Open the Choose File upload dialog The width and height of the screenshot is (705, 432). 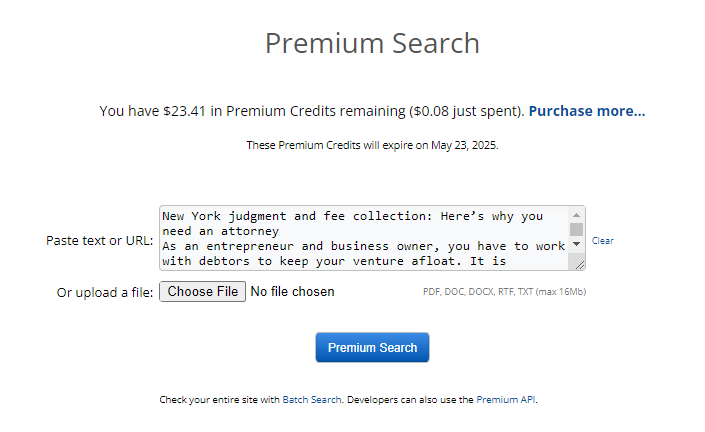[202, 292]
